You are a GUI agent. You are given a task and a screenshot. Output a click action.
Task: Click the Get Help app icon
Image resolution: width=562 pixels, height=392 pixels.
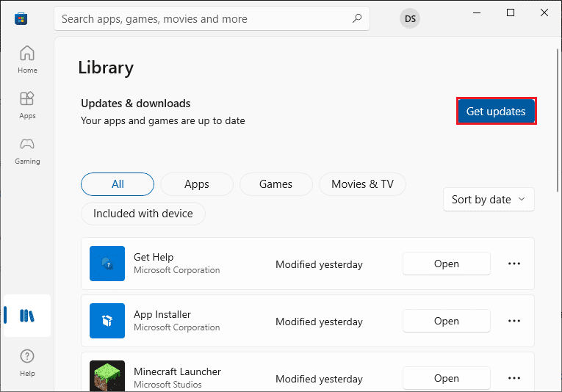click(107, 264)
